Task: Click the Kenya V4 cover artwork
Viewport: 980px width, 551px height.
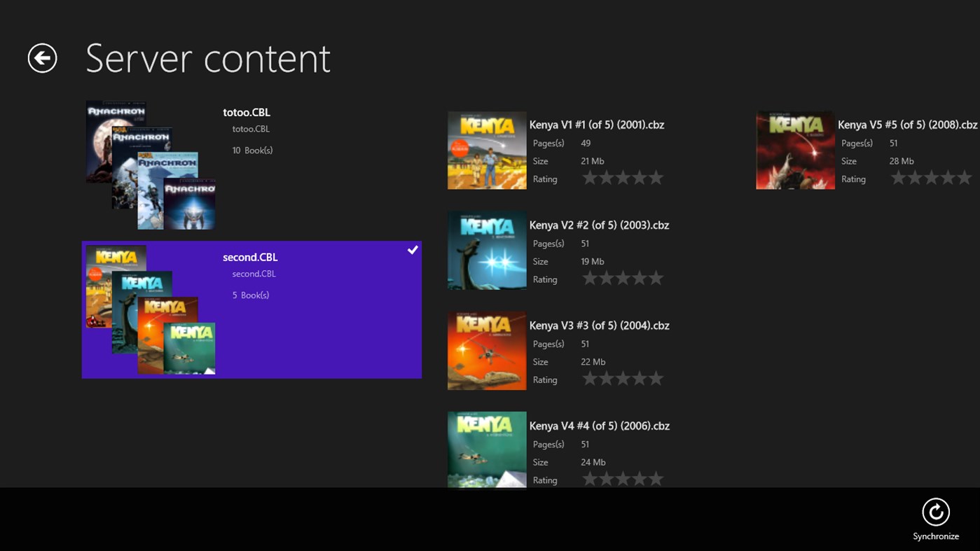Action: [x=486, y=450]
